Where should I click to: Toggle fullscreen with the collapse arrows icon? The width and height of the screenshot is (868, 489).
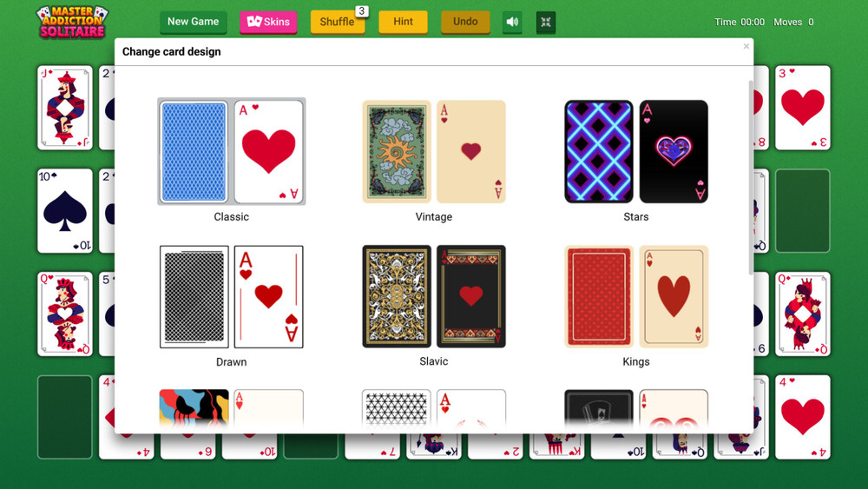(x=546, y=23)
